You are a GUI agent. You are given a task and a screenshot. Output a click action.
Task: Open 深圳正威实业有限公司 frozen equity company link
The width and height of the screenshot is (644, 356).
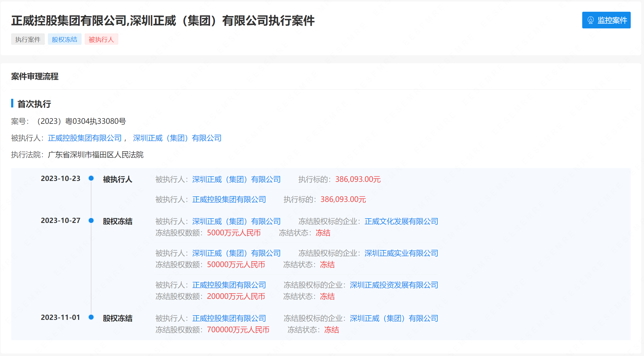[x=401, y=253]
